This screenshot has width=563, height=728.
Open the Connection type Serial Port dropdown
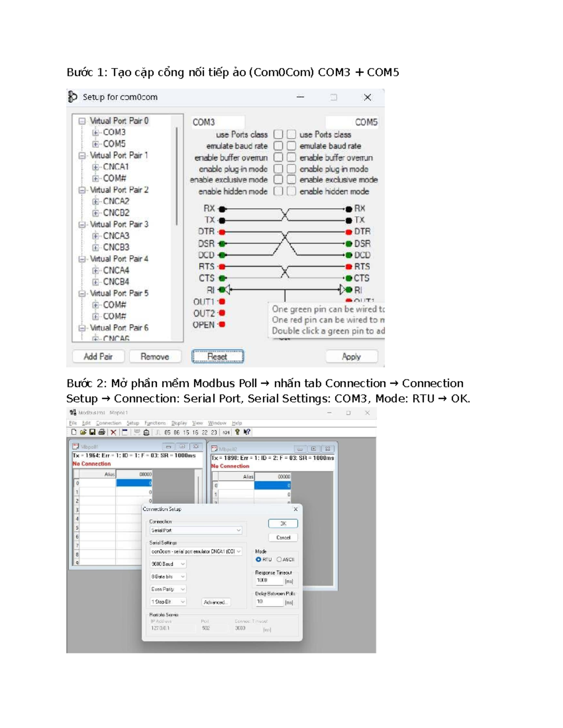pyautogui.click(x=196, y=530)
